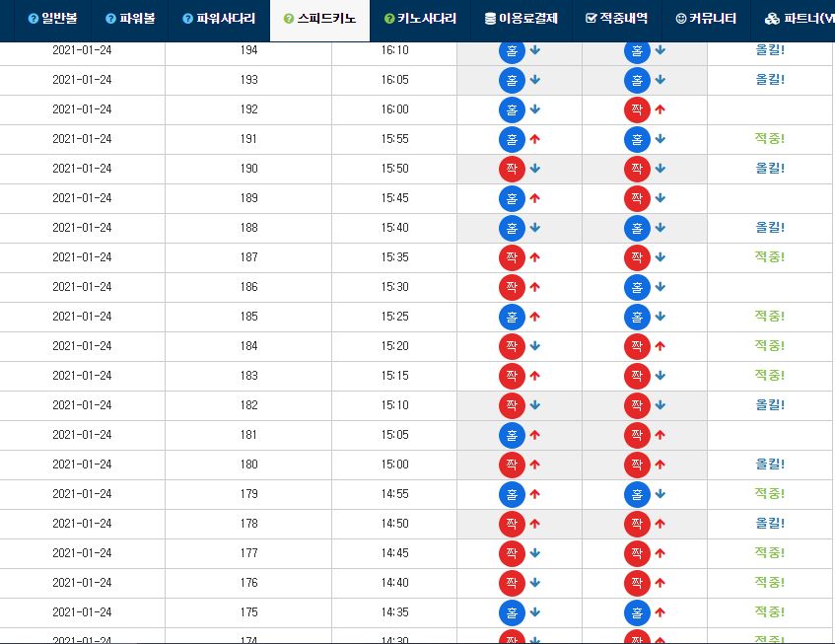The image size is (835, 644).
Task: Click the second red up arrow in round 178
Action: pos(661,524)
